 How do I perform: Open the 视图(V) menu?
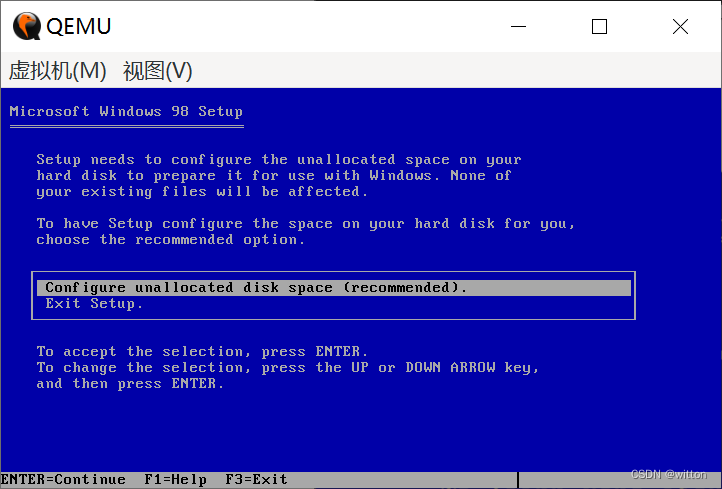click(157, 71)
